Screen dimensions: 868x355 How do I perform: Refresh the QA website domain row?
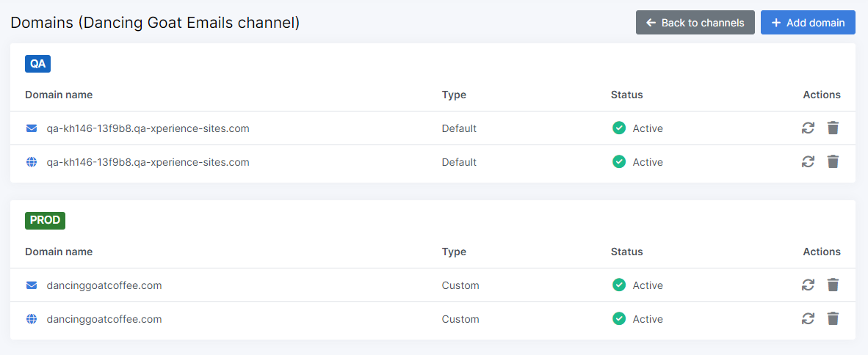click(x=808, y=162)
